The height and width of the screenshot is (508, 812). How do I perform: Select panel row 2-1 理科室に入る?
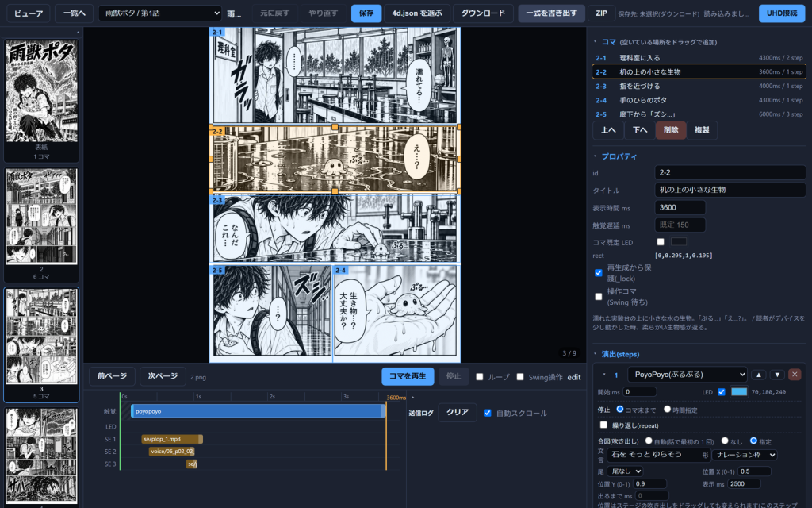(699, 57)
